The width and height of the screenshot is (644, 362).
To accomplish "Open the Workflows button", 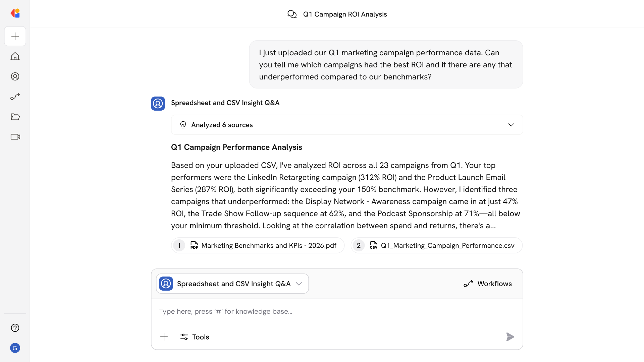I will coord(487,283).
